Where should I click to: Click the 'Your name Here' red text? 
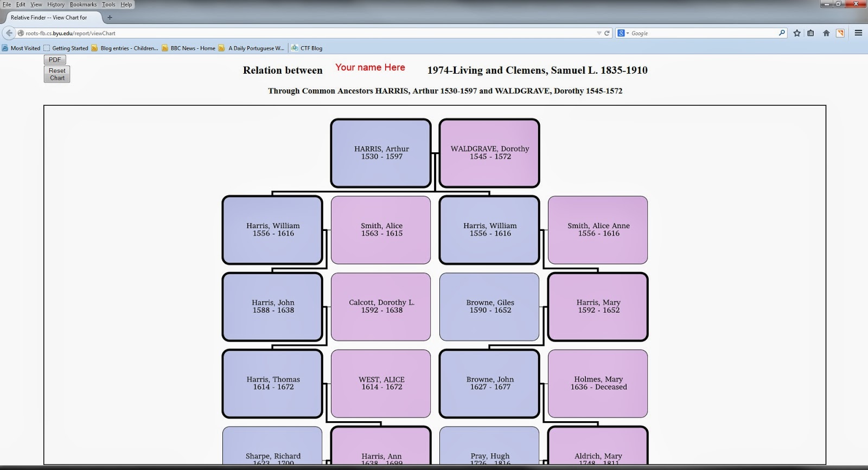(370, 67)
